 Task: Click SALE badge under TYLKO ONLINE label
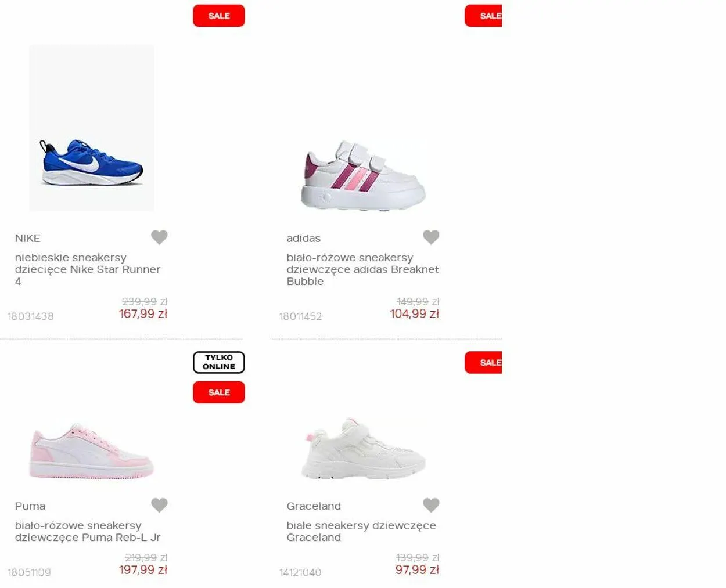tap(219, 392)
